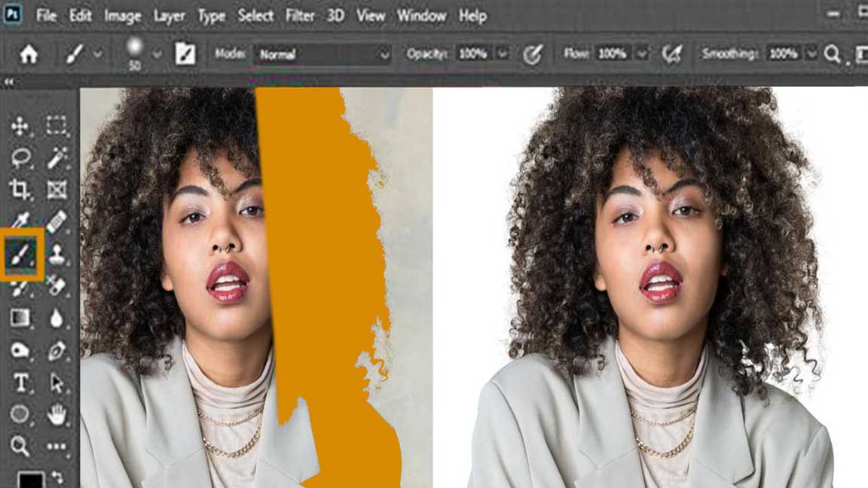Image resolution: width=868 pixels, height=488 pixels.
Task: Open the Select menu
Action: tap(255, 15)
